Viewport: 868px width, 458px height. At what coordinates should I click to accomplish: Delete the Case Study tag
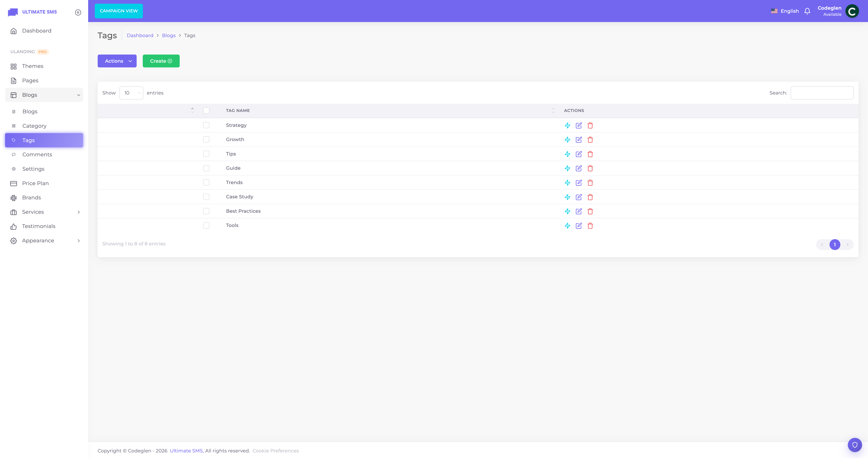coord(590,197)
